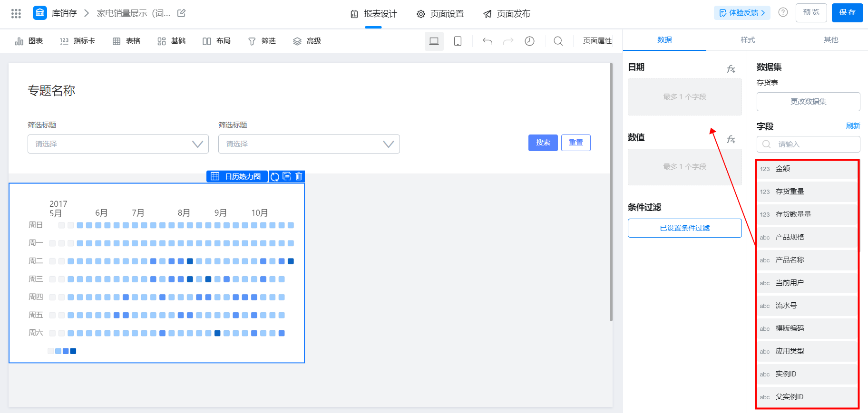Image resolution: width=868 pixels, height=413 pixels.
Task: Open the app launcher grid icon
Action: coord(16,13)
